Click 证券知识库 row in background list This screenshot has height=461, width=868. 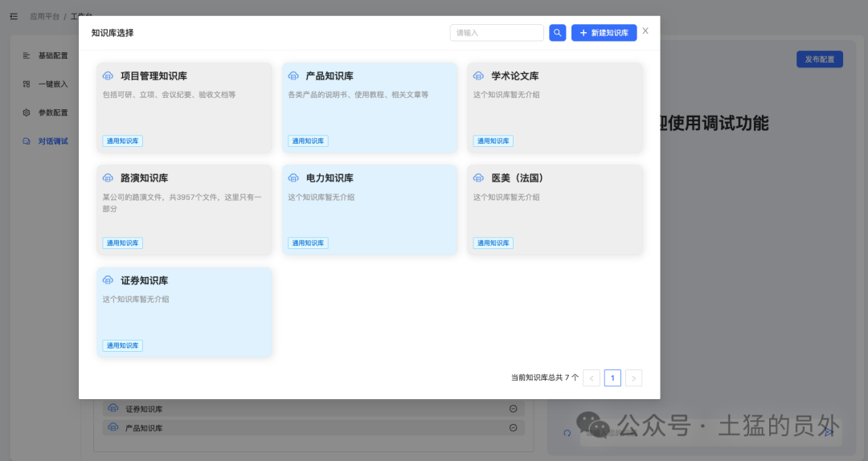pyautogui.click(x=313, y=409)
